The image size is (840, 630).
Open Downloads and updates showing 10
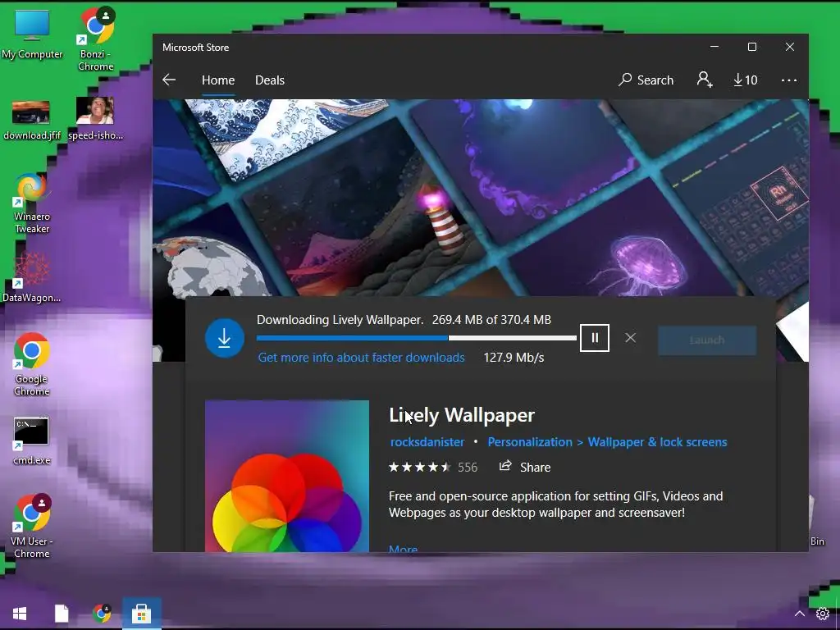[x=745, y=80]
